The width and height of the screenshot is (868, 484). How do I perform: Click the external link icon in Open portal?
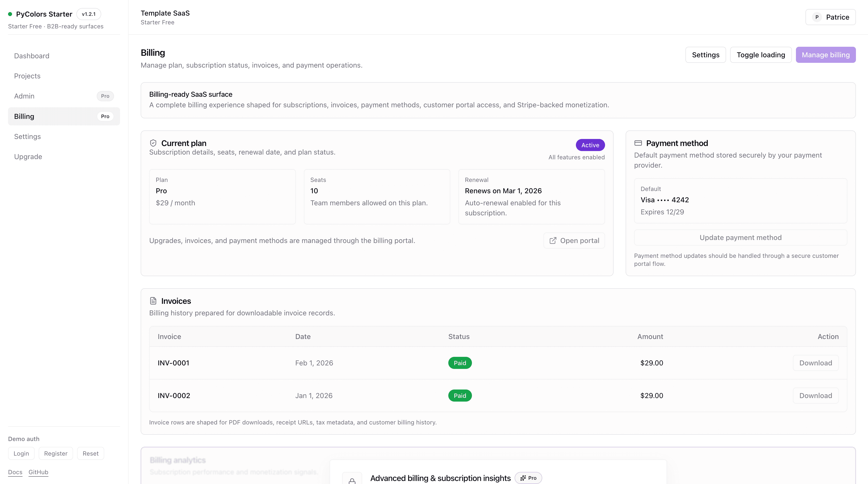pos(553,241)
